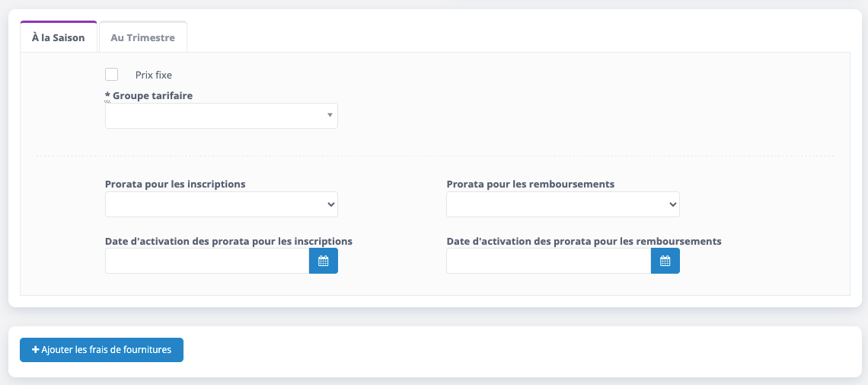This screenshot has width=868, height=385.
Task: Click the inscriptions prorata activation date field
Action: point(207,261)
